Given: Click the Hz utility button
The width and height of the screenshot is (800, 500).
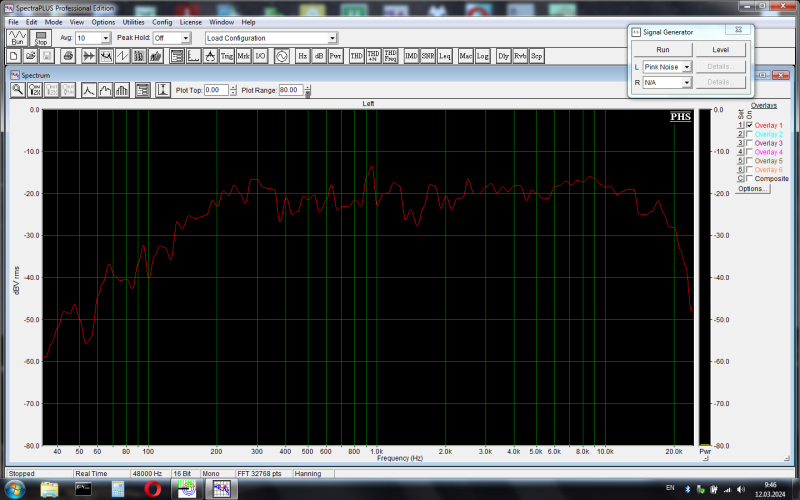Looking at the screenshot, I should (303, 56).
